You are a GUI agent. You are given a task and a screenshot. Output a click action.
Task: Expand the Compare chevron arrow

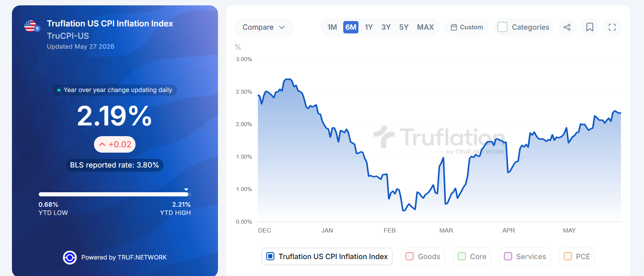pos(282,27)
